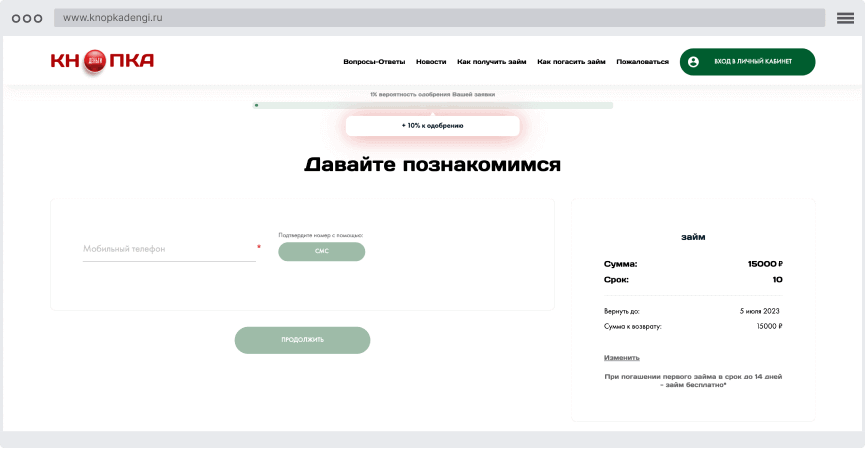
Task: Click the +10% к одобрению tooltip
Action: [432, 126]
